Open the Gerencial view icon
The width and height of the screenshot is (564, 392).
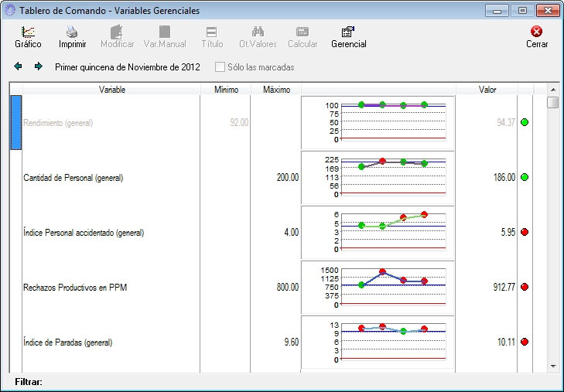[x=348, y=32]
